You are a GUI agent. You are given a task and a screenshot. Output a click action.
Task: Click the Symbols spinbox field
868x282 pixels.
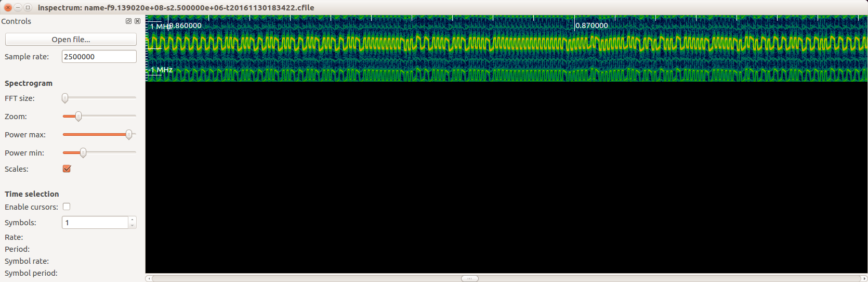[x=95, y=223]
